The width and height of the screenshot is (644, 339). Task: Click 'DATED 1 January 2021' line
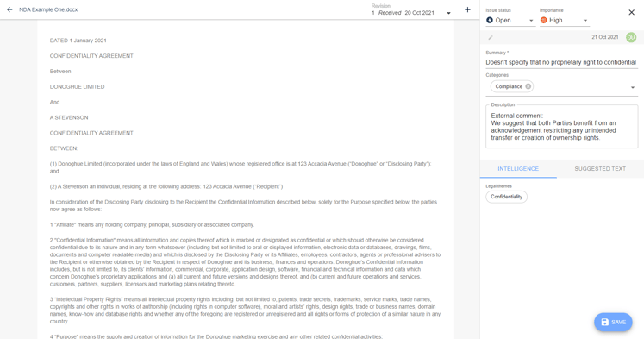[x=78, y=41]
